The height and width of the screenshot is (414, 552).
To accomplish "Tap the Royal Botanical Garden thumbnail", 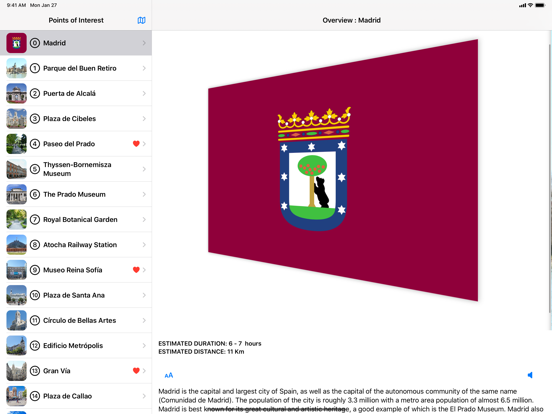I will click(x=16, y=219).
